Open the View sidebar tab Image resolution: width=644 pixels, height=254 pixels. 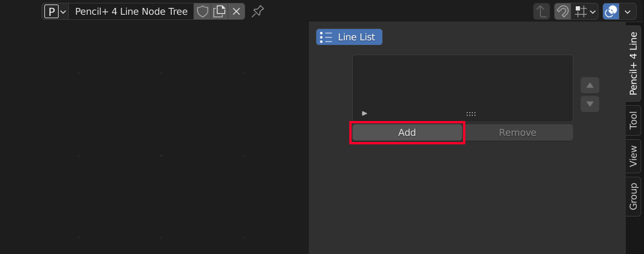(x=633, y=156)
